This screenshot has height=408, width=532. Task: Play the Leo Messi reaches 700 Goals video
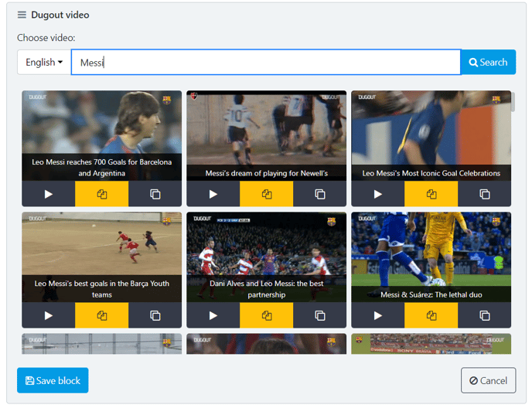49,194
